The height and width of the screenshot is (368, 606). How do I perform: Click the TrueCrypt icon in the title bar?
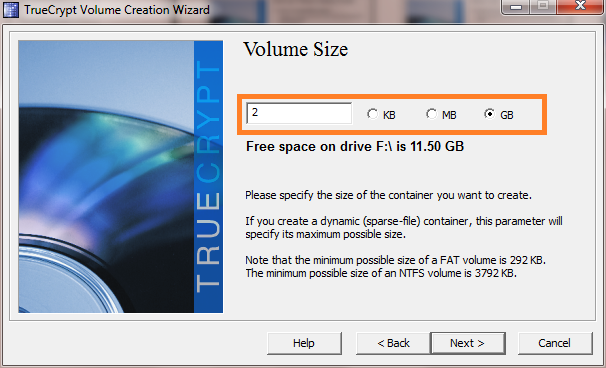(10, 10)
